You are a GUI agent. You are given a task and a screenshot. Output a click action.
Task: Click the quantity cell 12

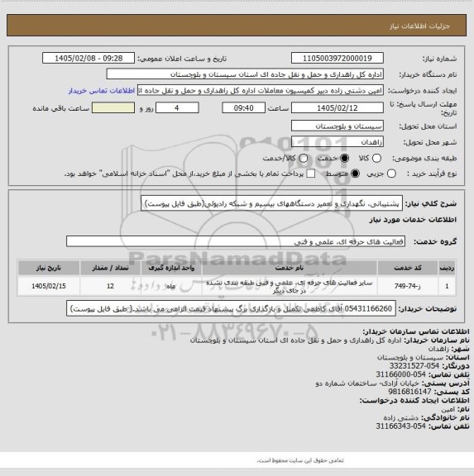110,286
